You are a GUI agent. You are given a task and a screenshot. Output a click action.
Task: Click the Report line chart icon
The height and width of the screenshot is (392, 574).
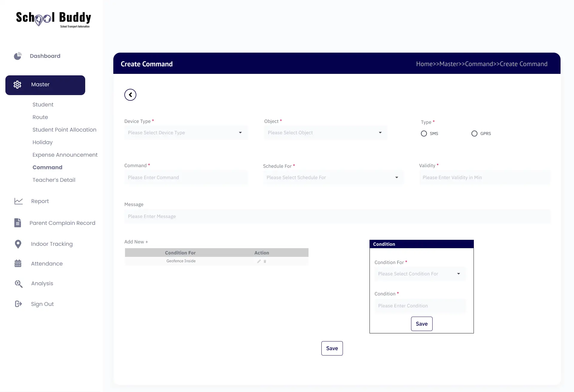(x=19, y=201)
